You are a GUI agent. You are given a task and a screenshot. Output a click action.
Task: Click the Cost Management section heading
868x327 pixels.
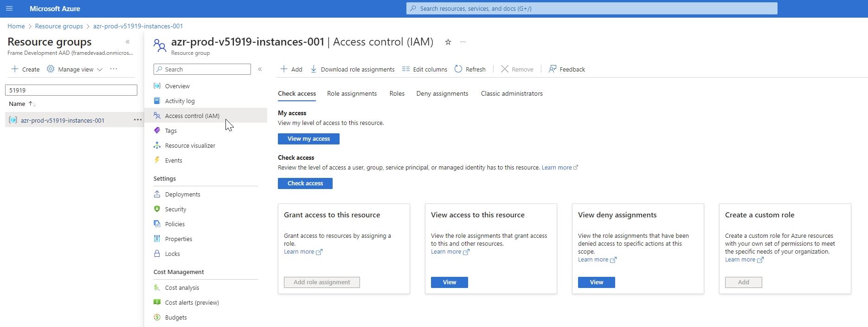179,272
